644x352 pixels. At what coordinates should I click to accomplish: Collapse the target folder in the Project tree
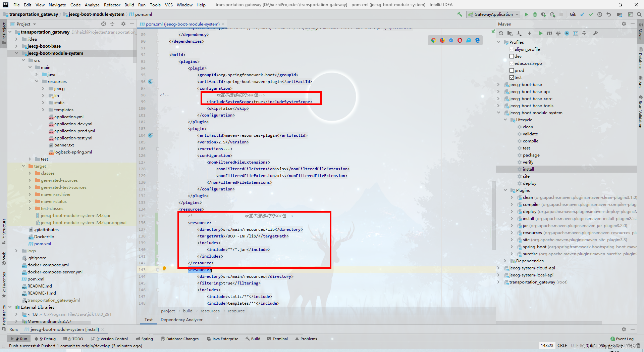pos(23,166)
